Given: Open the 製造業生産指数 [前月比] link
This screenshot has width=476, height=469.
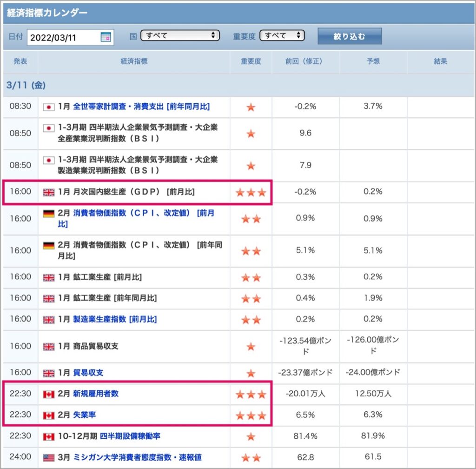Looking at the screenshot, I should click(x=115, y=319).
